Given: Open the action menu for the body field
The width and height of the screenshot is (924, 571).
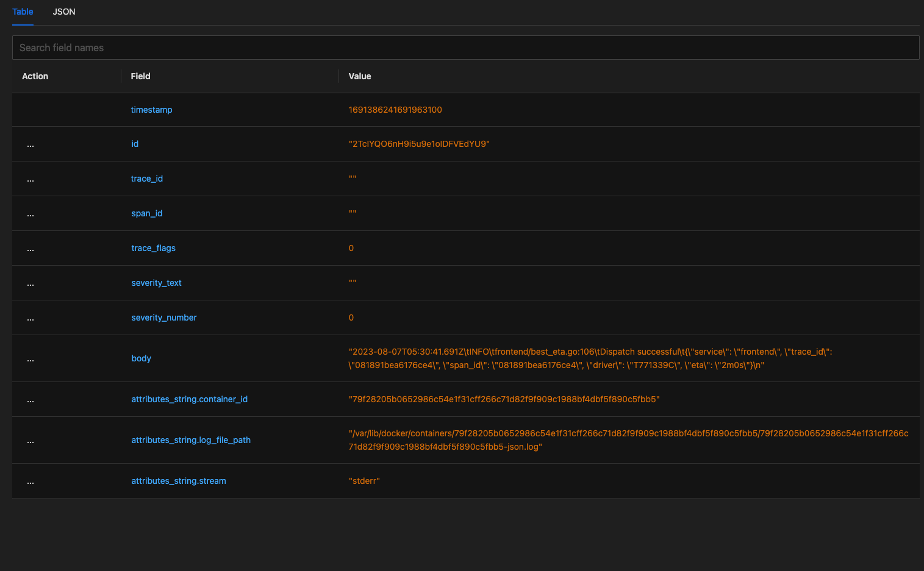Looking at the screenshot, I should point(30,358).
